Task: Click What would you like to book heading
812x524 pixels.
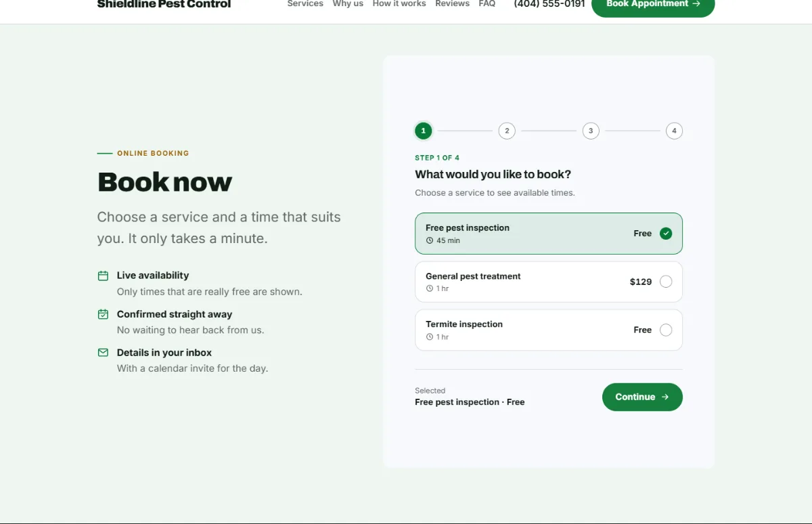Action: pos(493,175)
